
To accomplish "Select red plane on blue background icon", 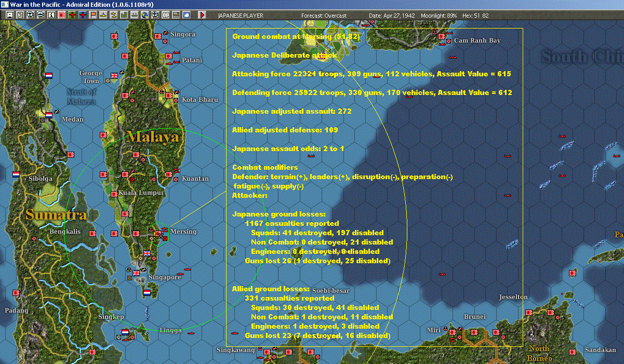I will 82,15.
